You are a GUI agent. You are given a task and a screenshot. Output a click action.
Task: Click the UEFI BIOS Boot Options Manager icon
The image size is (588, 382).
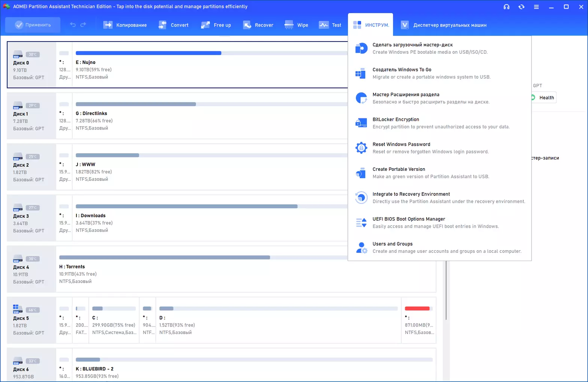click(x=361, y=222)
